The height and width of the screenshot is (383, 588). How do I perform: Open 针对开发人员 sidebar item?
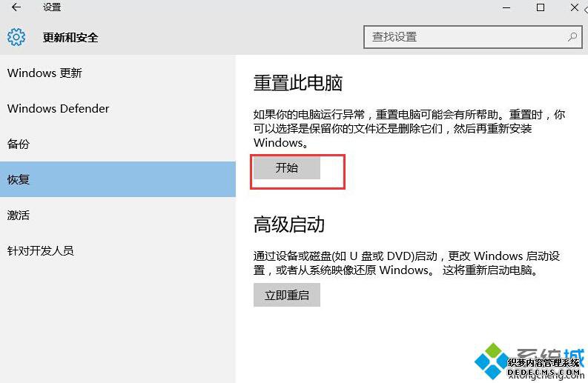click(118, 250)
